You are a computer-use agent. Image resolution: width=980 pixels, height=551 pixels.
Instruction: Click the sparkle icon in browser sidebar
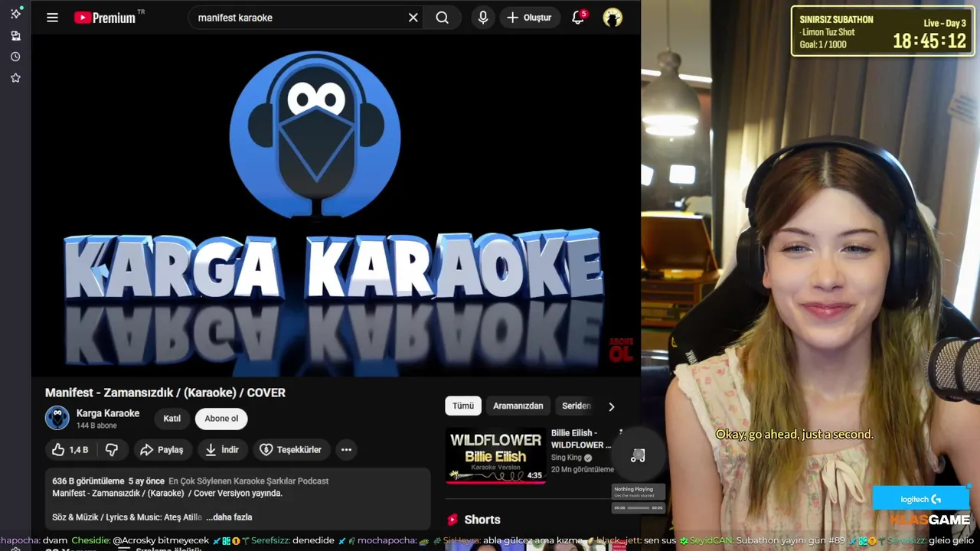coord(15,14)
